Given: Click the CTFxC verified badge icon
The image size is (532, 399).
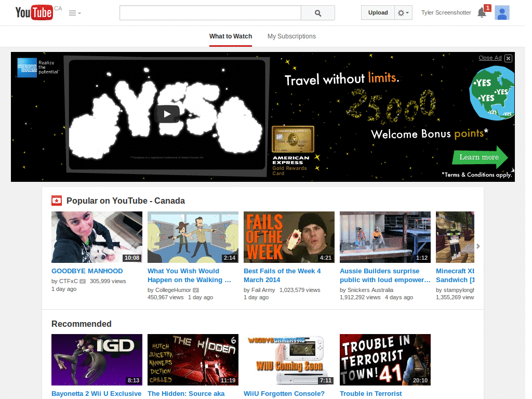Looking at the screenshot, I should tap(83, 281).
